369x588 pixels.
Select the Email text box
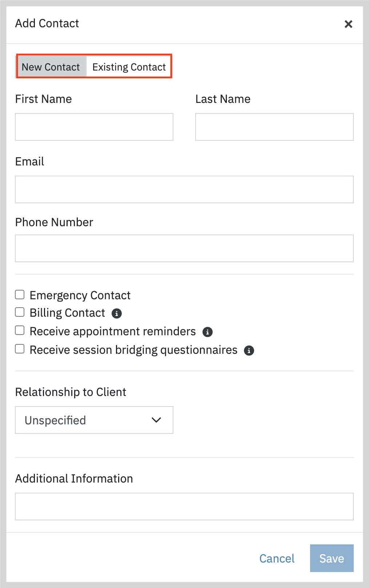click(x=184, y=189)
